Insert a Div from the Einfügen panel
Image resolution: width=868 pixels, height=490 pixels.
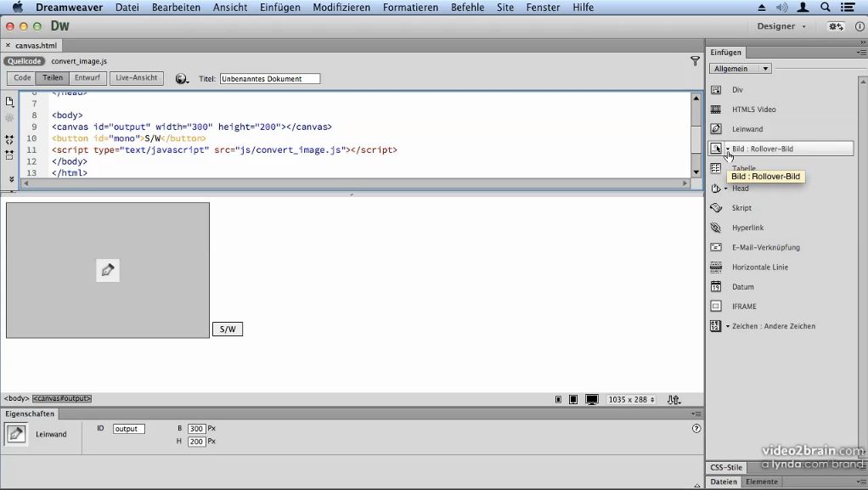[x=737, y=90]
